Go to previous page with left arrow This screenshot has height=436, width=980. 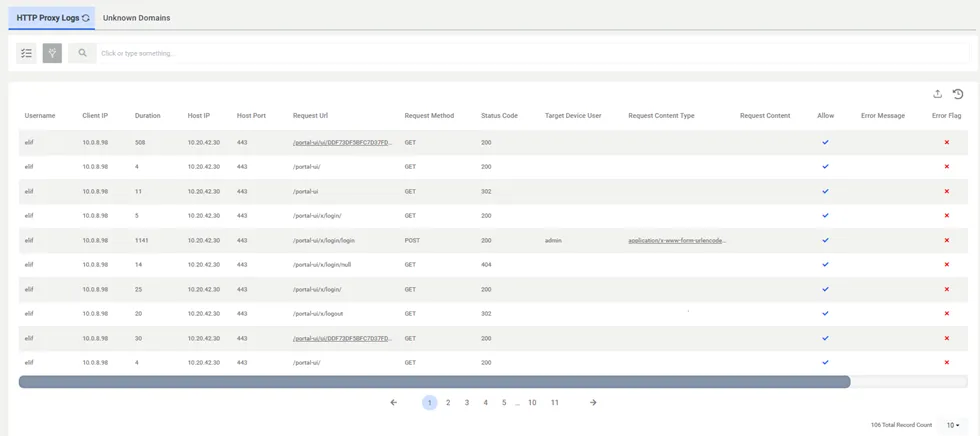(393, 403)
